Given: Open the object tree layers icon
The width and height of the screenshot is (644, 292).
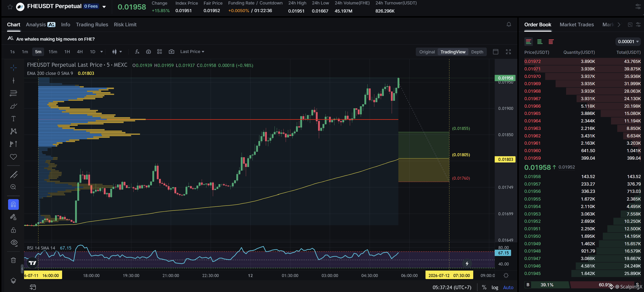Looking at the screenshot, I should (14, 281).
